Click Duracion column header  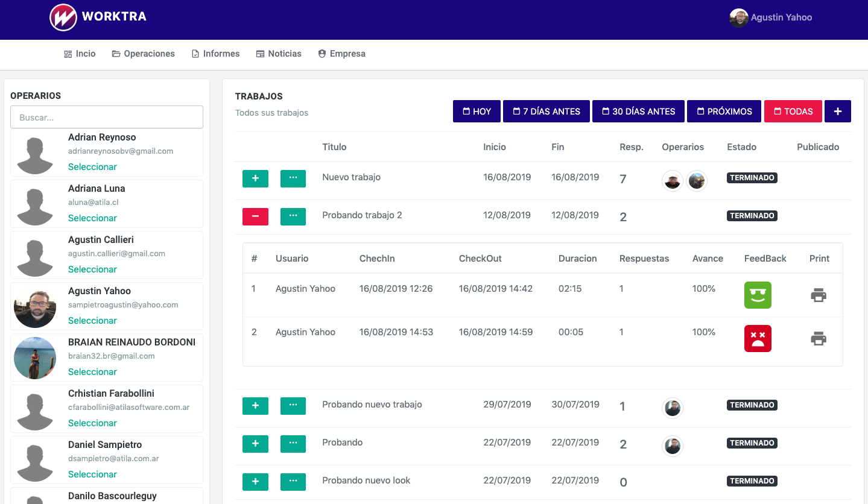(x=577, y=259)
